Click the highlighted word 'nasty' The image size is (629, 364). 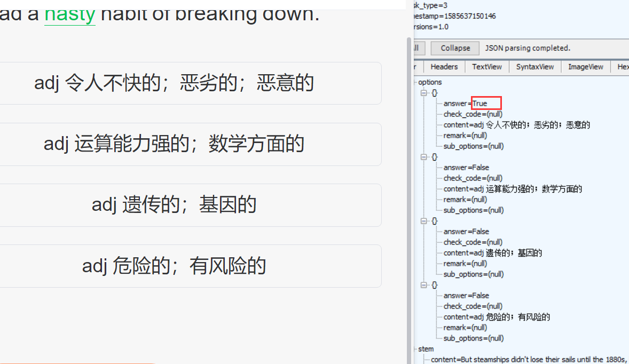pos(70,15)
